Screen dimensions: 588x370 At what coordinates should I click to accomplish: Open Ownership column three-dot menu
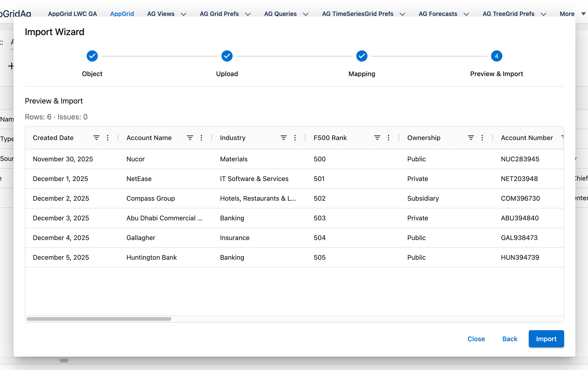482,138
